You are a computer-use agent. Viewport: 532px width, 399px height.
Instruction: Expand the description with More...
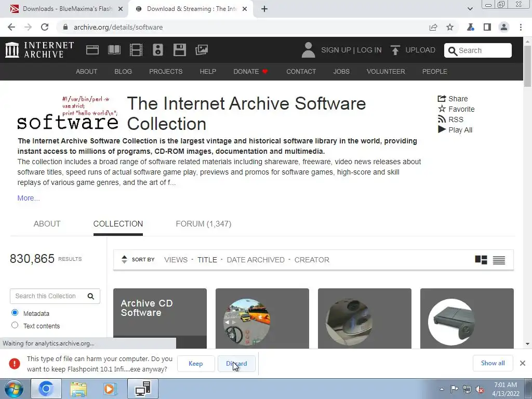click(x=29, y=198)
